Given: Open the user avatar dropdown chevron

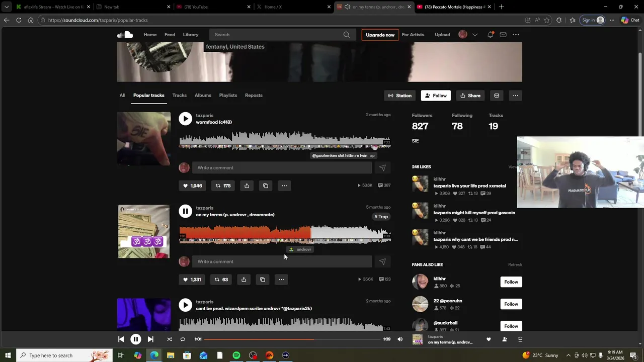Looking at the screenshot, I should (474, 35).
